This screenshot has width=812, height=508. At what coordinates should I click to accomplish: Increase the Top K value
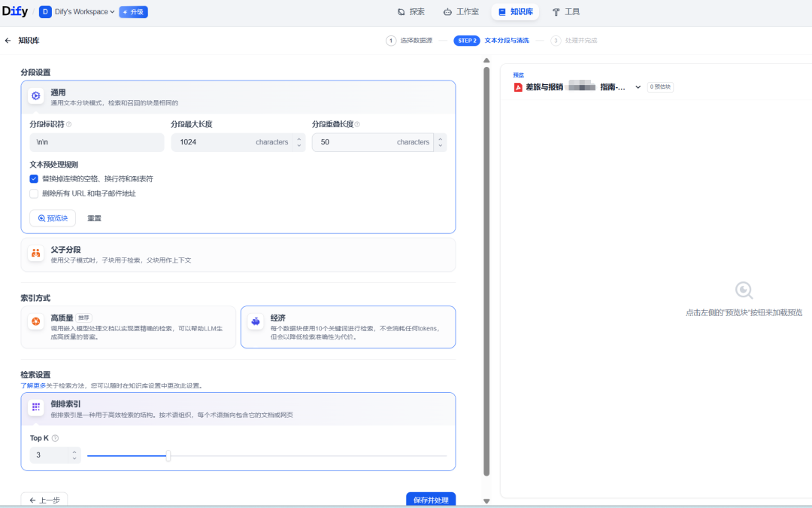[74, 452]
